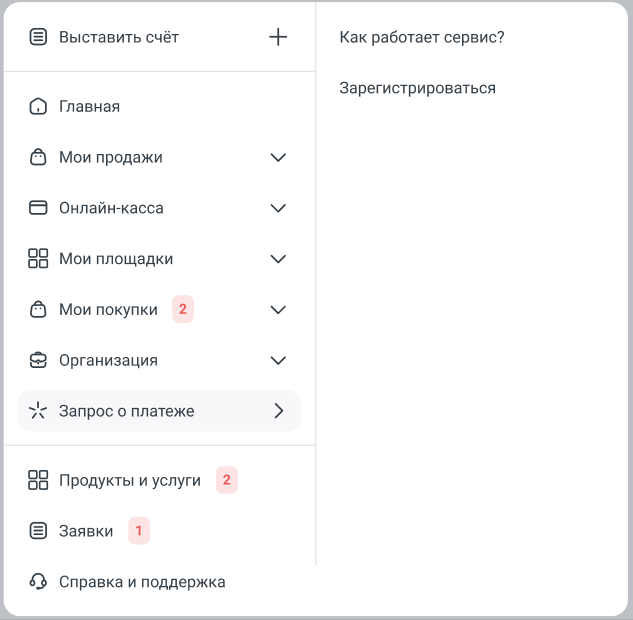Open the Запрос о платеже submenu arrow
This screenshot has height=620, width=633.
click(x=279, y=411)
